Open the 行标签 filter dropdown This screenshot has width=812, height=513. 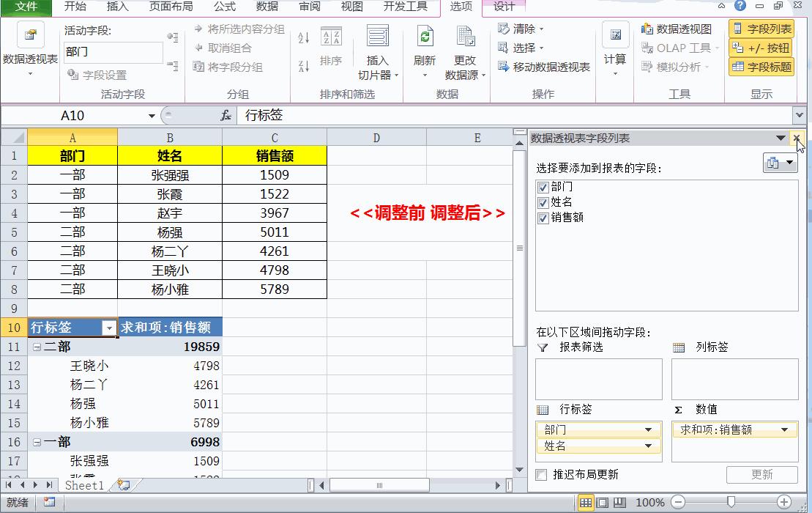[x=109, y=328]
